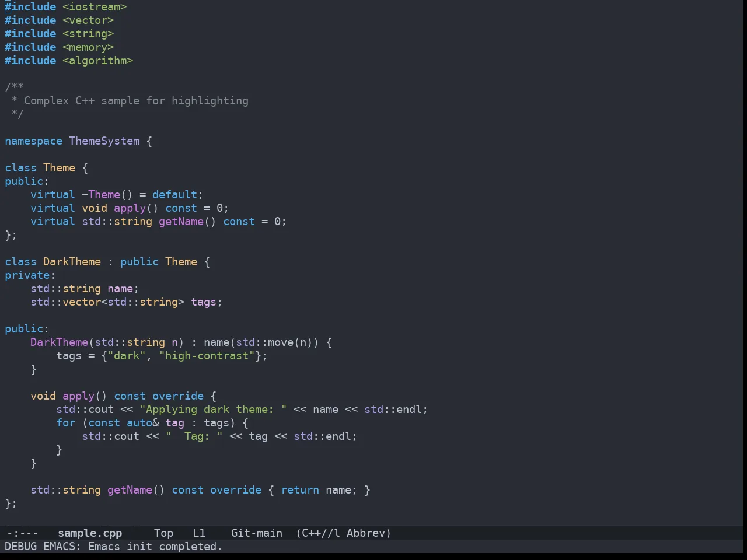Click 'name' in 'std::string name;' line
The image size is (747, 560).
tap(120, 289)
